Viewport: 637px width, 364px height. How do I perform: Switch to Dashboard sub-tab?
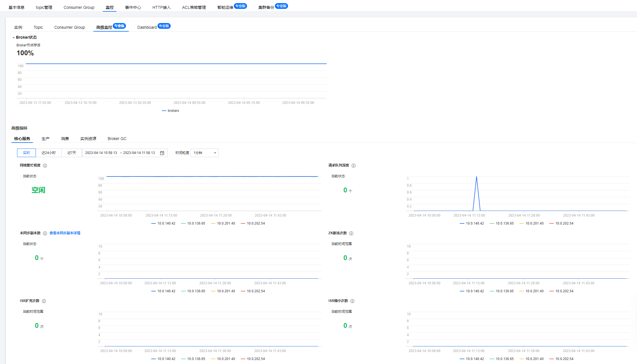[147, 27]
